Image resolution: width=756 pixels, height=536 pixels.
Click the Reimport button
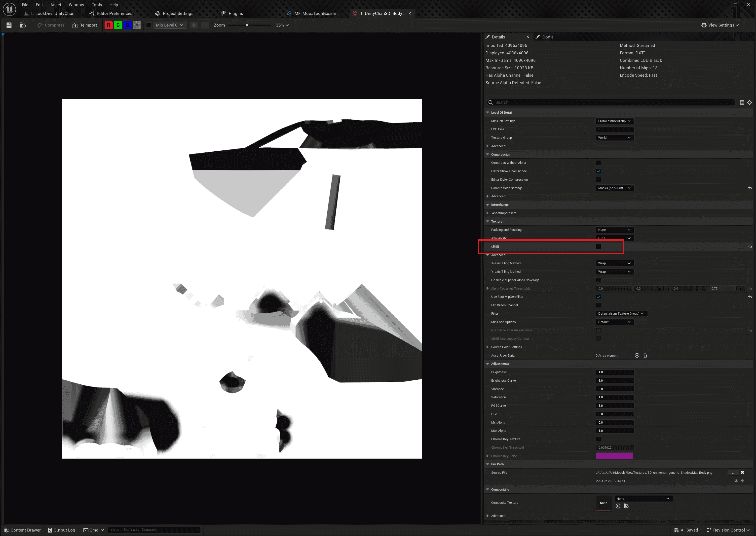click(x=84, y=25)
